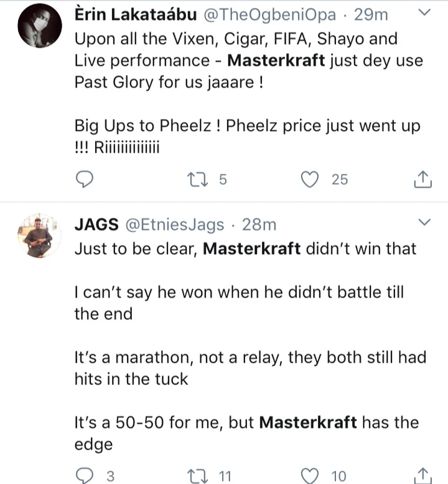The image size is (448, 484).
Task: Open the tweet text about Pheelz price
Action: (248, 126)
